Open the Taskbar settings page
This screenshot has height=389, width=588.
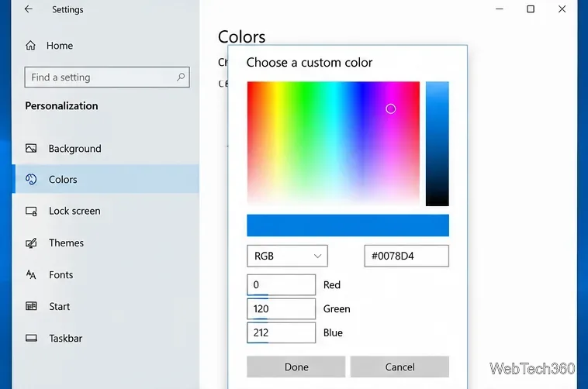(107, 338)
